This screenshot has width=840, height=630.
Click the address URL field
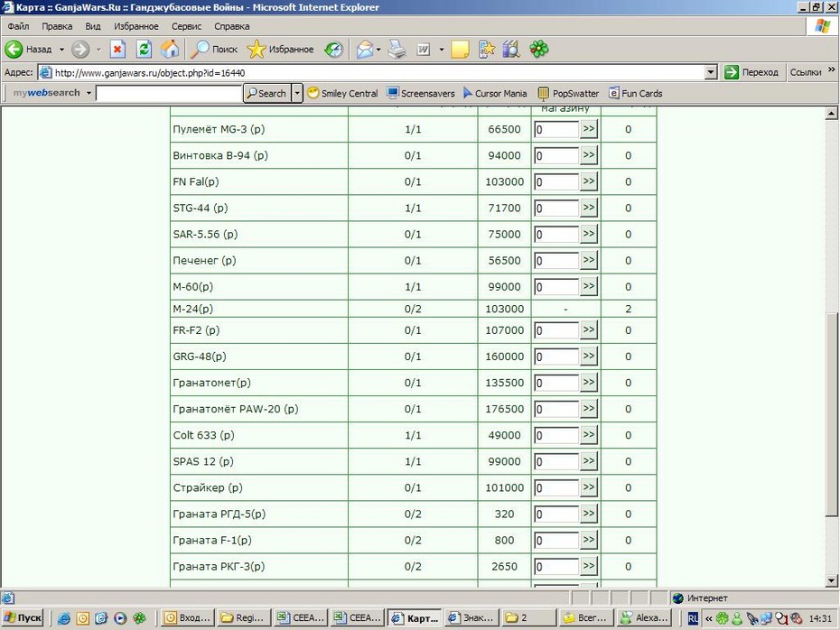pos(378,72)
